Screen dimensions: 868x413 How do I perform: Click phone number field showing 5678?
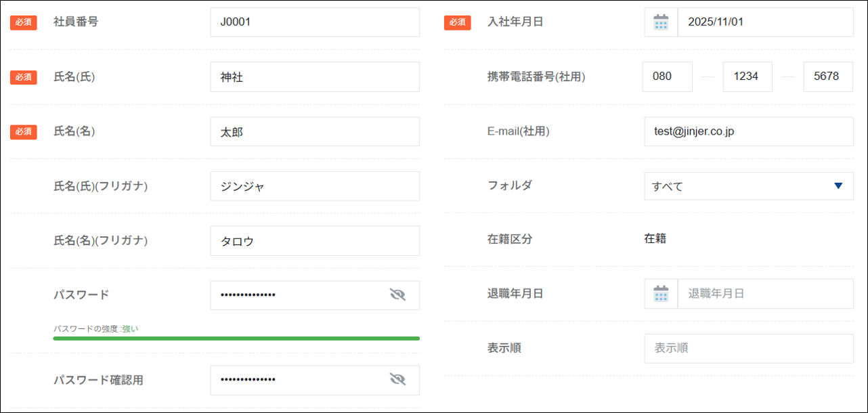(827, 77)
